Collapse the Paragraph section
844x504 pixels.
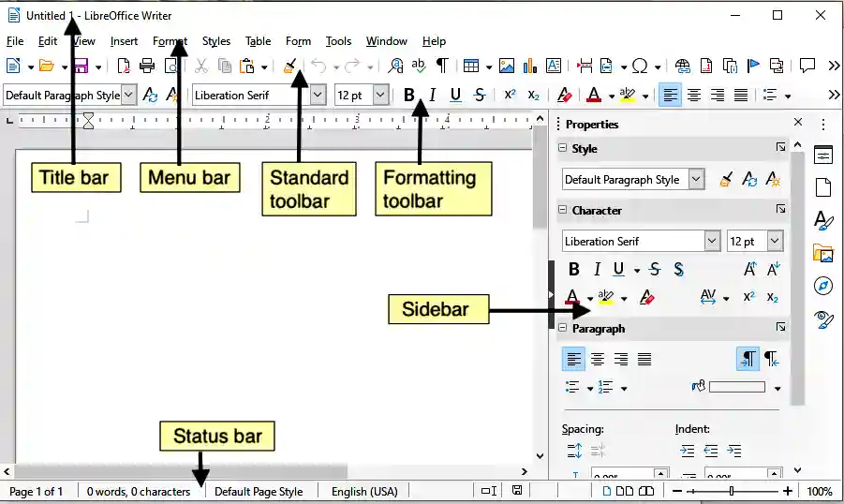point(562,327)
